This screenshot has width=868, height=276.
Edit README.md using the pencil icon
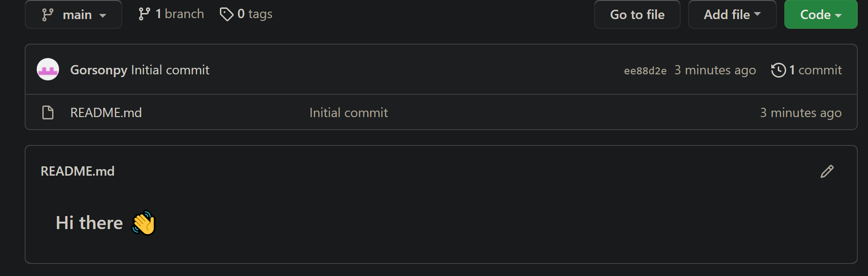[x=827, y=171]
